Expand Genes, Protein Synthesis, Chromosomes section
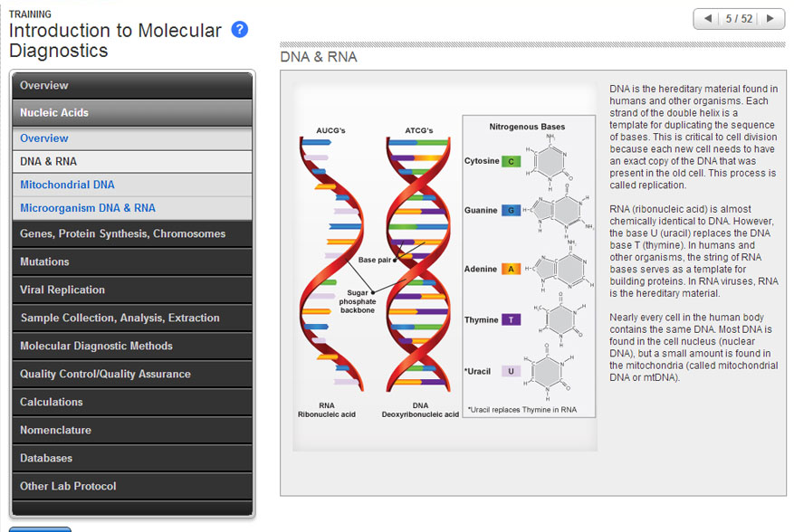 [131, 233]
